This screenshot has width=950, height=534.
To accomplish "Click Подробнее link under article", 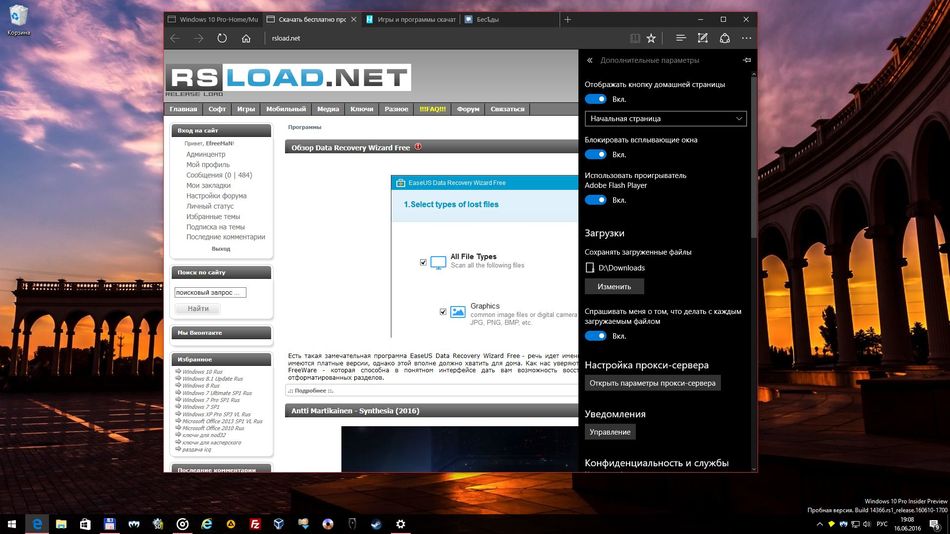I will 313,390.
